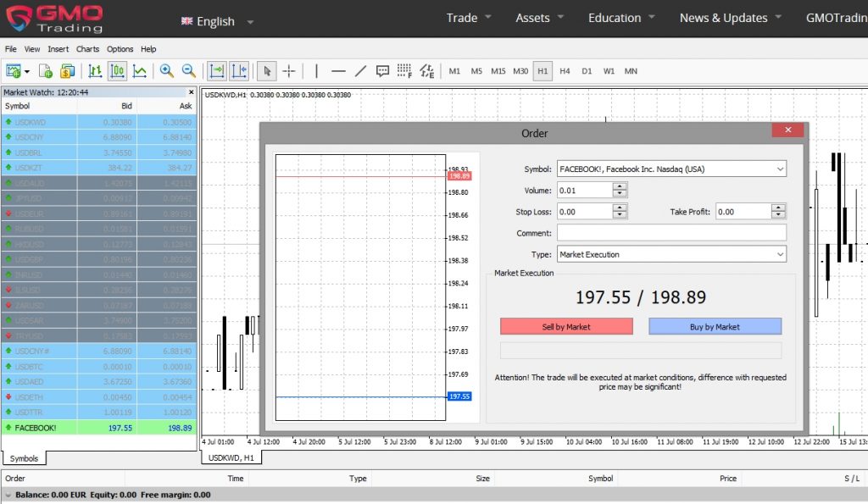Image resolution: width=868 pixels, height=504 pixels.
Task: Open the Options menu
Action: click(x=120, y=48)
